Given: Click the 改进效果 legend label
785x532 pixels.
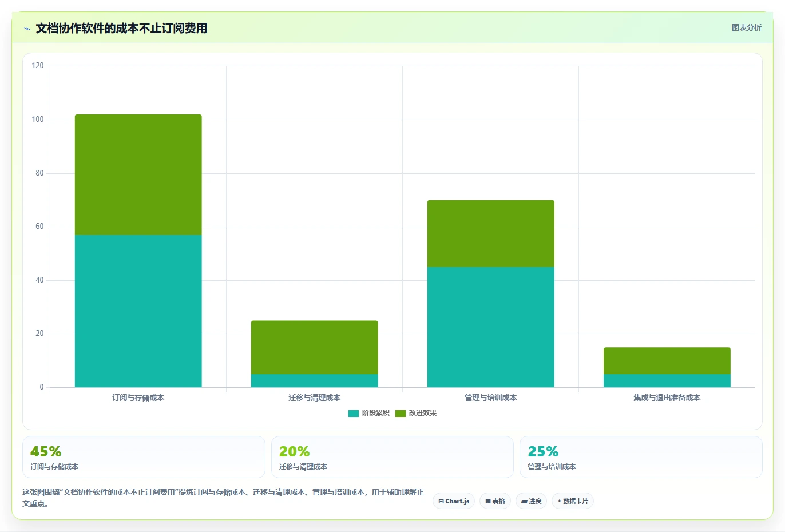Looking at the screenshot, I should (422, 413).
